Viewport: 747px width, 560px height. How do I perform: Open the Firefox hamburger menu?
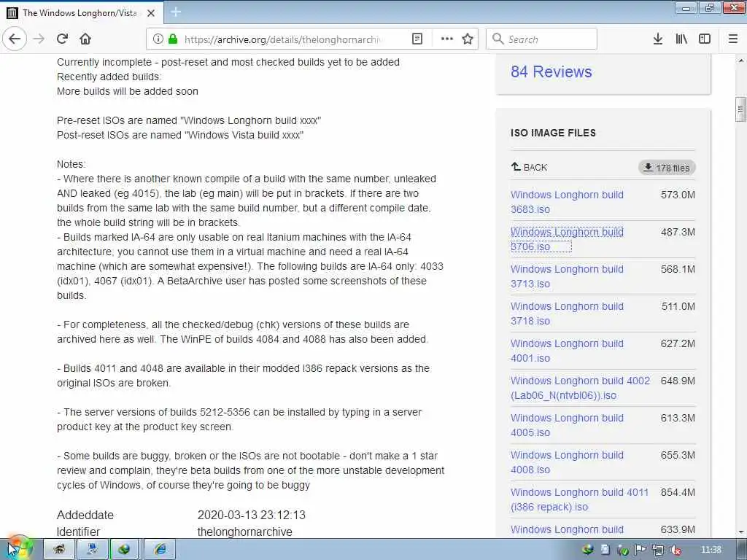733,39
